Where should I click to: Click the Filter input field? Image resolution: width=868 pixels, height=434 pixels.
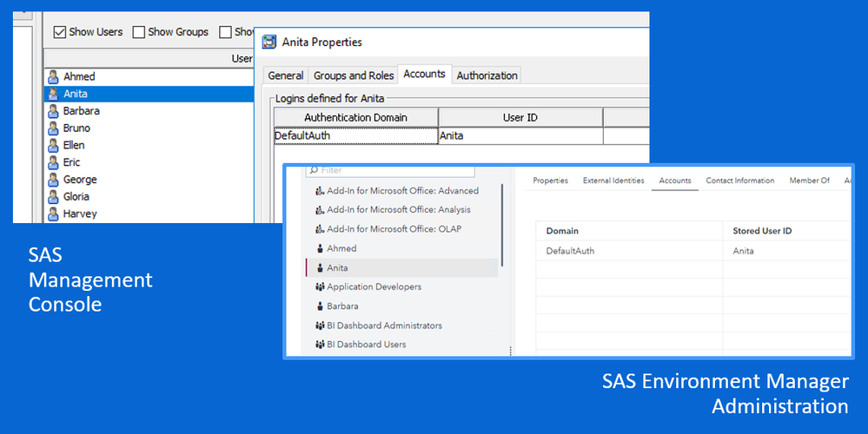pyautogui.click(x=390, y=170)
